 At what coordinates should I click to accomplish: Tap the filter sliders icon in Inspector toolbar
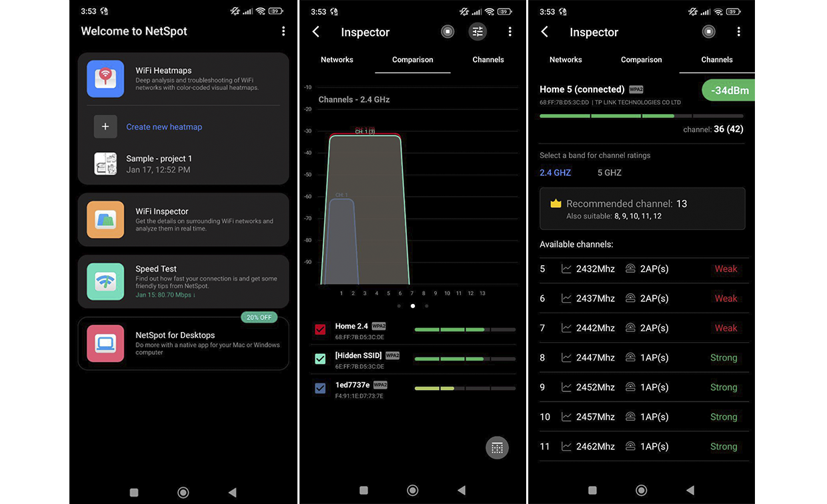tap(478, 31)
